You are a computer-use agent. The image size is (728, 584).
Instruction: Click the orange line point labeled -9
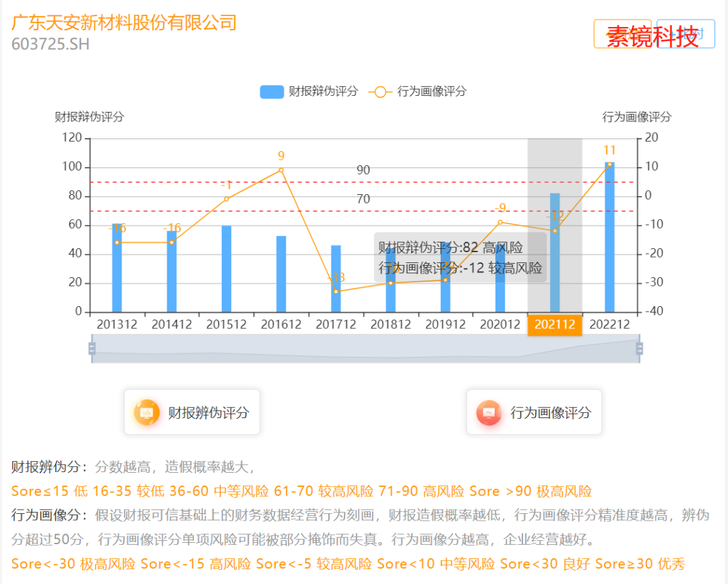pos(500,222)
